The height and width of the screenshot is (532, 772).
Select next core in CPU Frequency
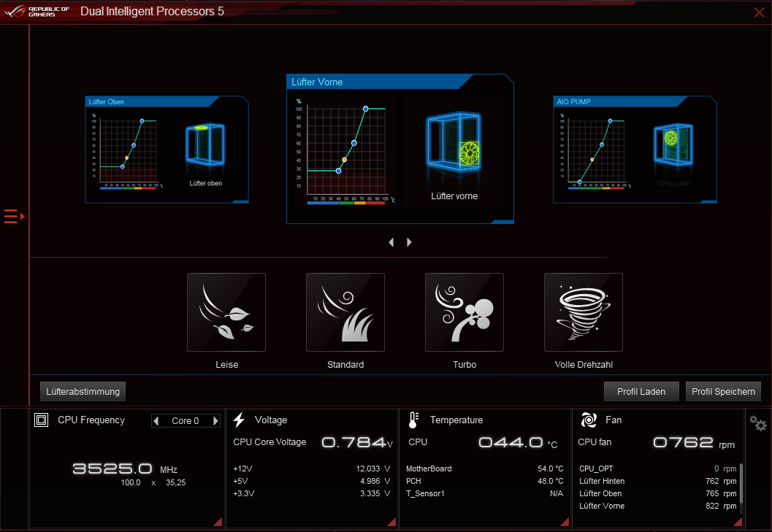(x=215, y=421)
